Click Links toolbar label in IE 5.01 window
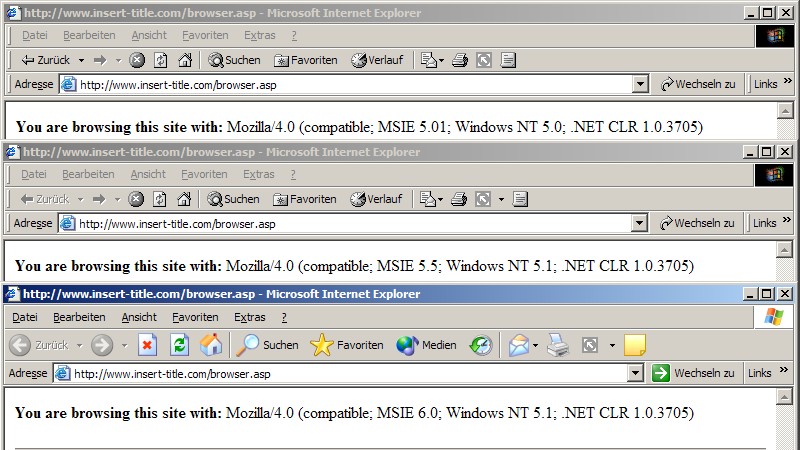Viewport: 800px width, 450px height. 765,84
